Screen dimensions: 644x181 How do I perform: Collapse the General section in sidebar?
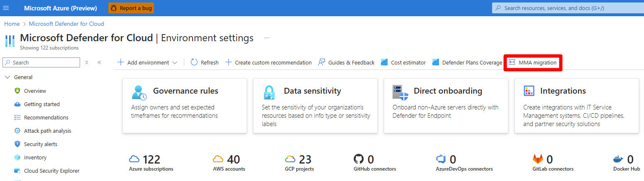pyautogui.click(x=7, y=77)
